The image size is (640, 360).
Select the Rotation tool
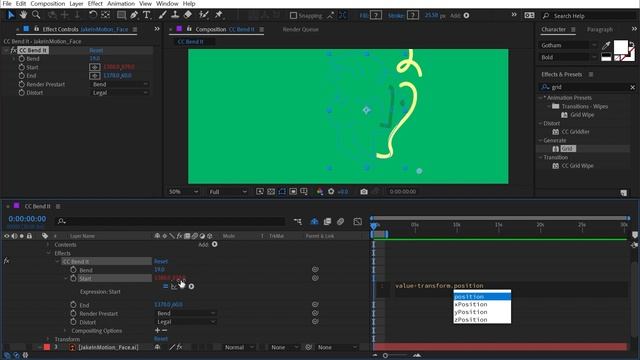click(x=93, y=15)
